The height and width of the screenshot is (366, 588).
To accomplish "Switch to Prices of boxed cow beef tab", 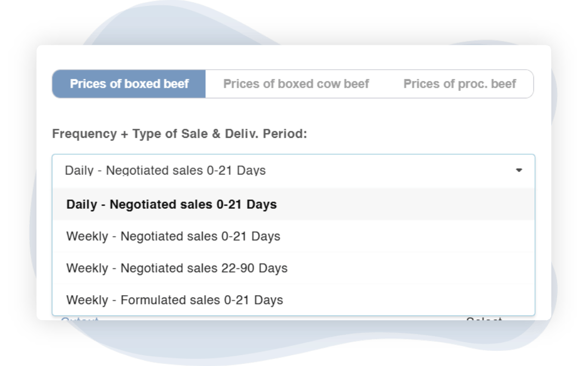I will pos(296,84).
